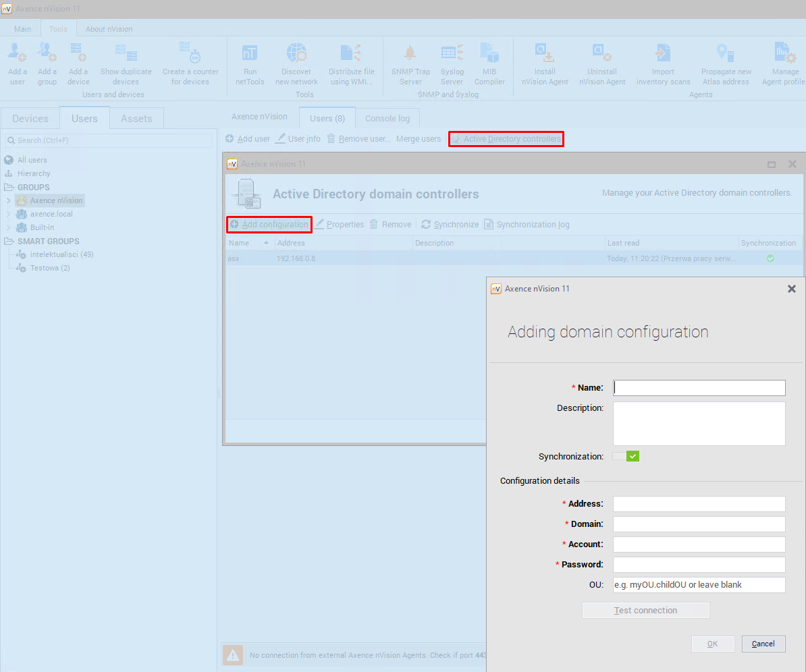Expand the Axence nVision group node
Viewport: 806px width, 672px height.
(9, 200)
